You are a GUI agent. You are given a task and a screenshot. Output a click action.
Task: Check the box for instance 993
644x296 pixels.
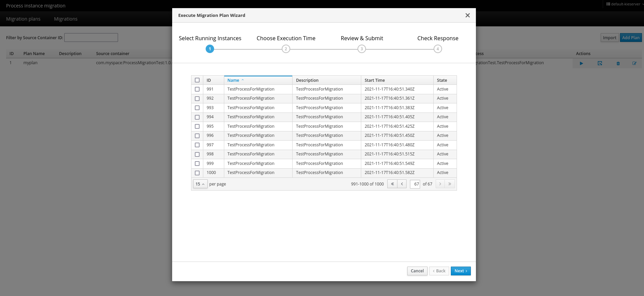point(197,108)
